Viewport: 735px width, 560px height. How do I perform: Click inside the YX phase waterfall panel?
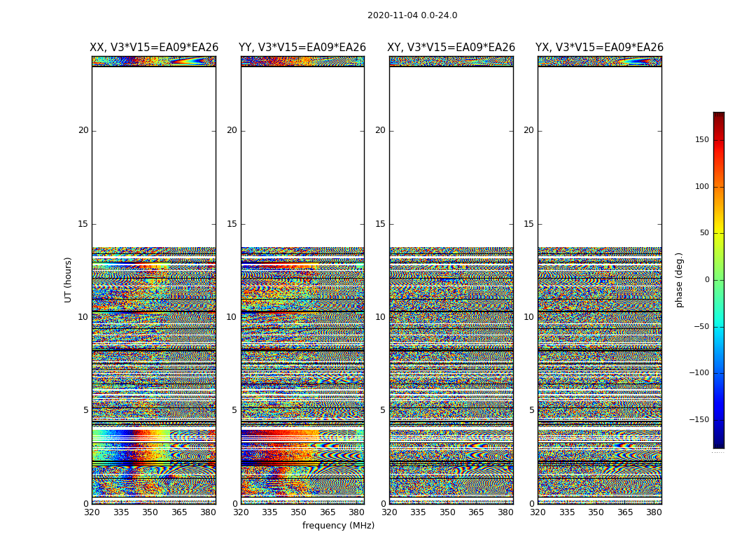[x=599, y=280]
